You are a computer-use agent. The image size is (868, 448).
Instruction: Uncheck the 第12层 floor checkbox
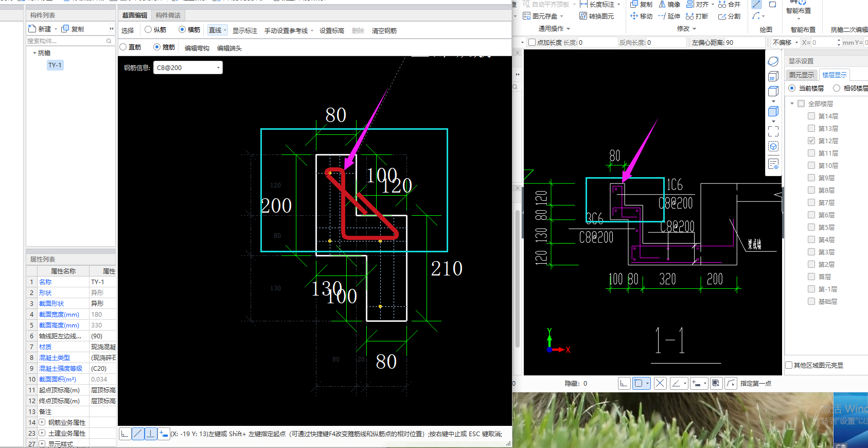pyautogui.click(x=811, y=141)
